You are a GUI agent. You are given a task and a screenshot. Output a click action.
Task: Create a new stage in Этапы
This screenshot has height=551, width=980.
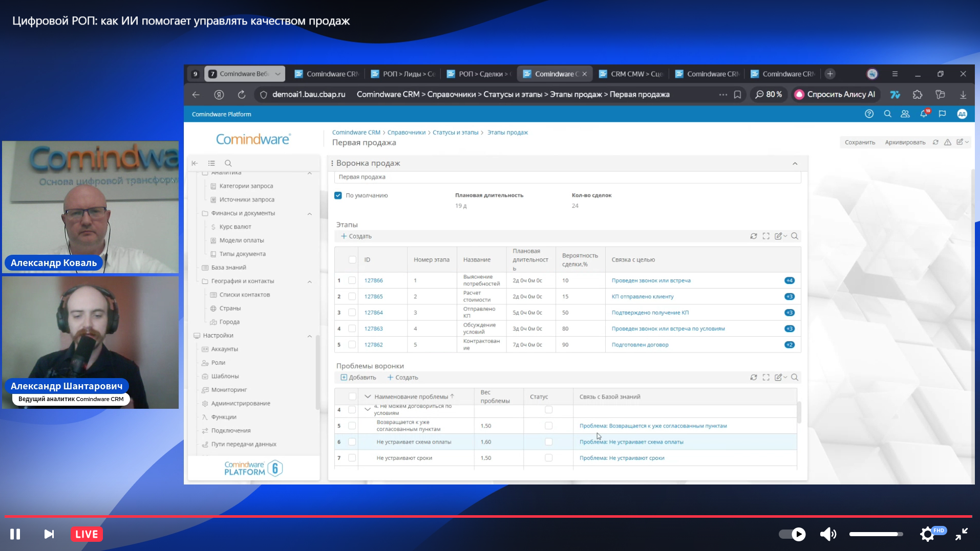point(356,236)
